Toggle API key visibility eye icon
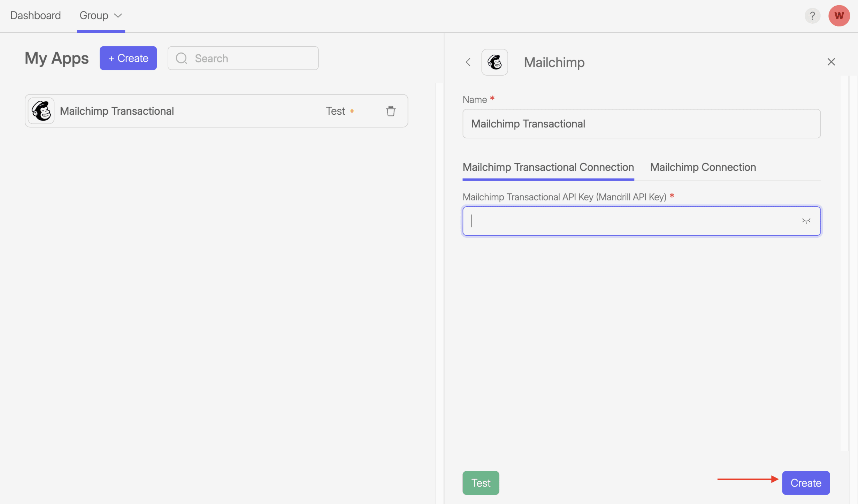 (806, 221)
